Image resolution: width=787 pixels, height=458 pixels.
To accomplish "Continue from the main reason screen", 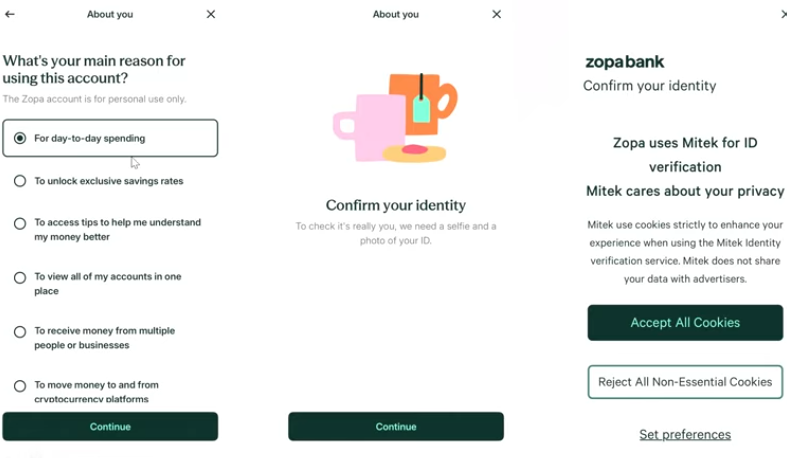I will click(x=110, y=426).
